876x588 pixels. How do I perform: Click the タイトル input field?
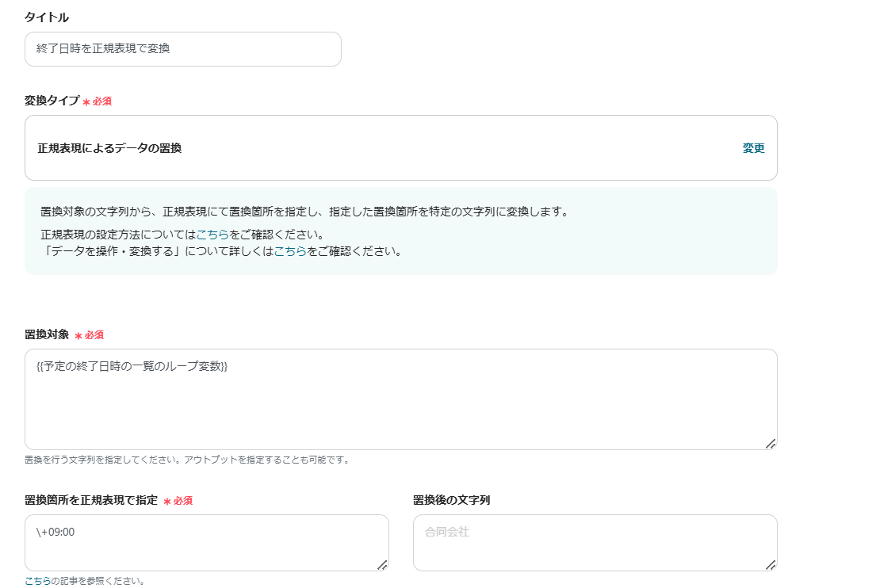pos(182,49)
